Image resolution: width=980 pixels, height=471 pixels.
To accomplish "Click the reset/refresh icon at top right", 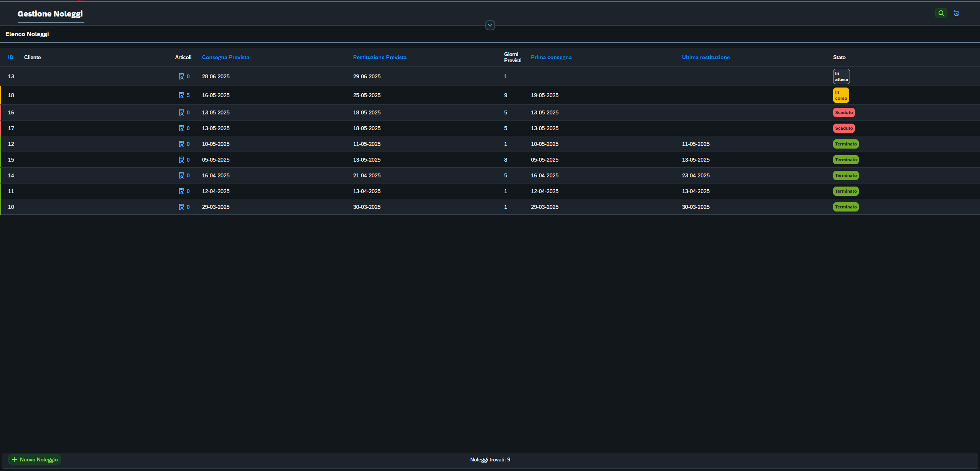I will pyautogui.click(x=957, y=13).
